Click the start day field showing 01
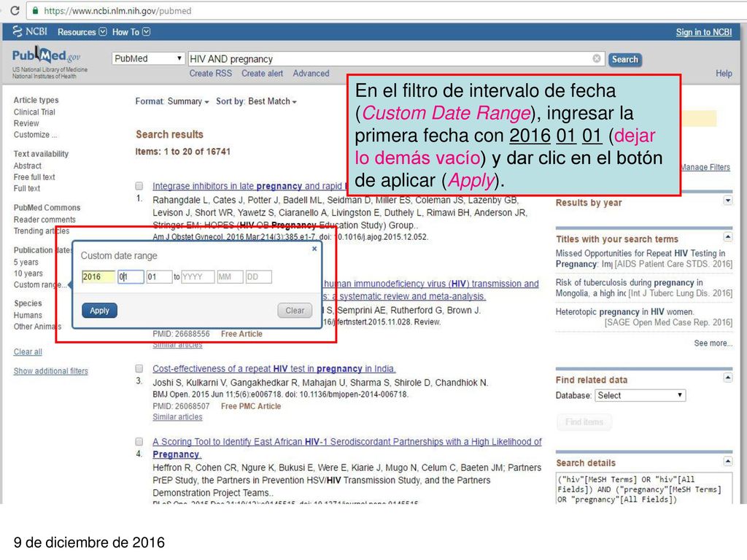The image size is (747, 560). coord(159,276)
